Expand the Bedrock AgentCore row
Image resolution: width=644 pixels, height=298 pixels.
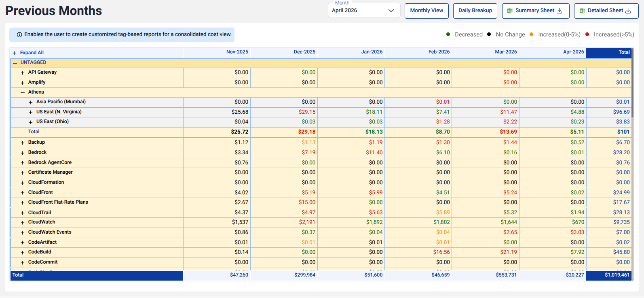[x=23, y=163]
